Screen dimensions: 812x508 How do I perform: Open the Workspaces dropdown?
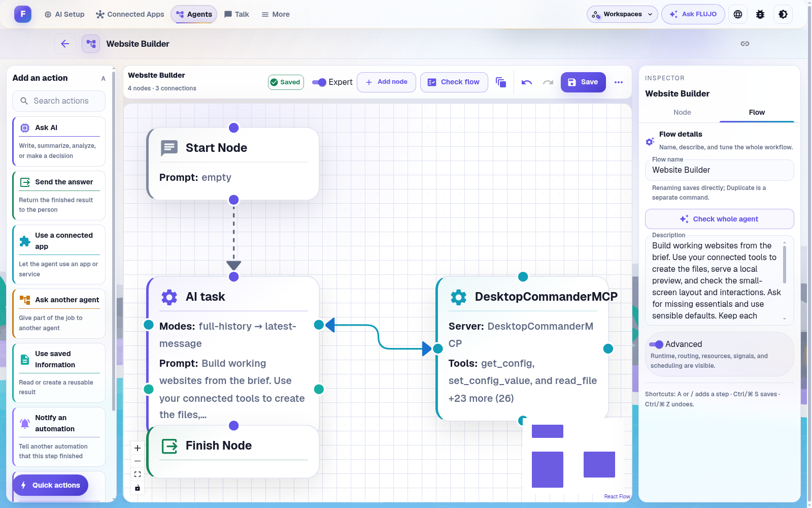tap(622, 14)
